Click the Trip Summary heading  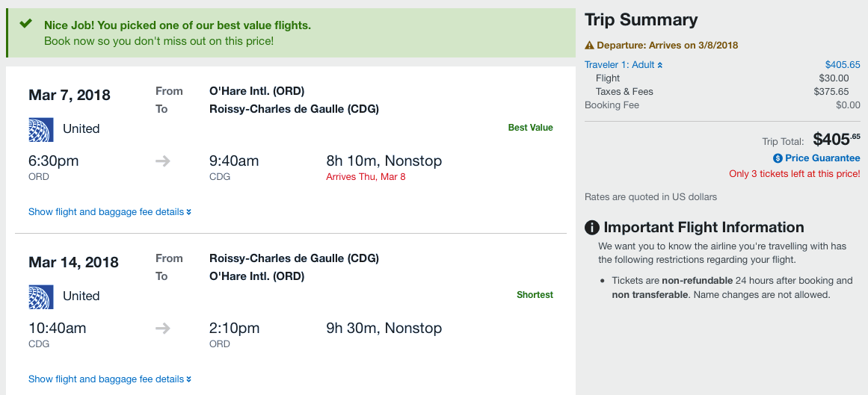pyautogui.click(x=641, y=20)
